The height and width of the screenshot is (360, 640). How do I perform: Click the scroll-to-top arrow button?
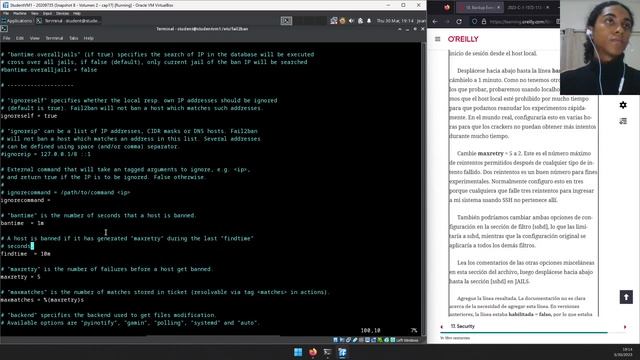tap(626, 297)
